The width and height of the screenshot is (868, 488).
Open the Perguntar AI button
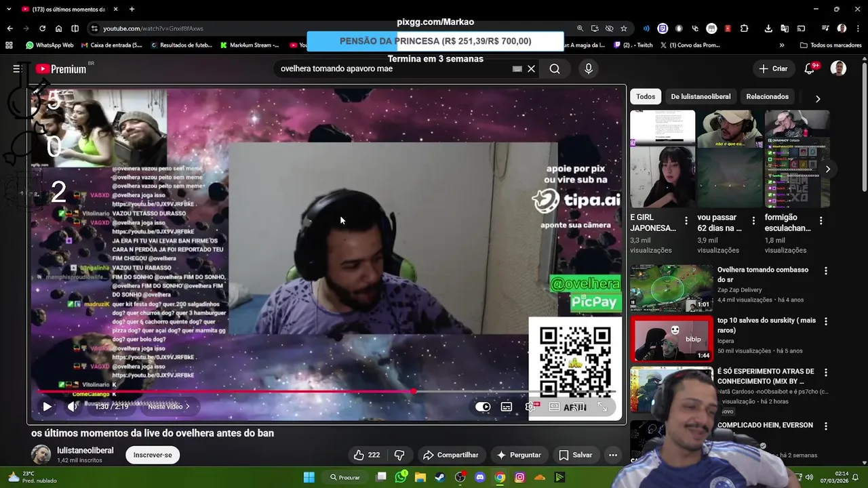point(519,455)
